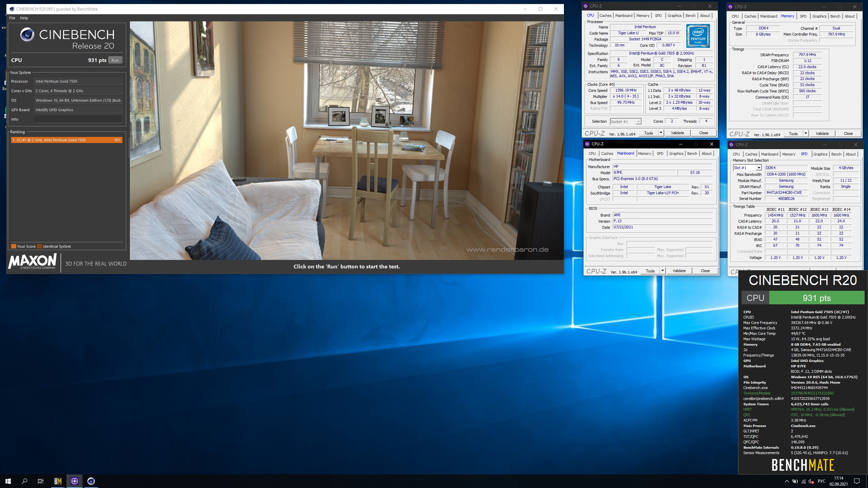Click the Processor field Intel Pentium Gold 7505
Screen dimensions: 868x488
(x=78, y=81)
